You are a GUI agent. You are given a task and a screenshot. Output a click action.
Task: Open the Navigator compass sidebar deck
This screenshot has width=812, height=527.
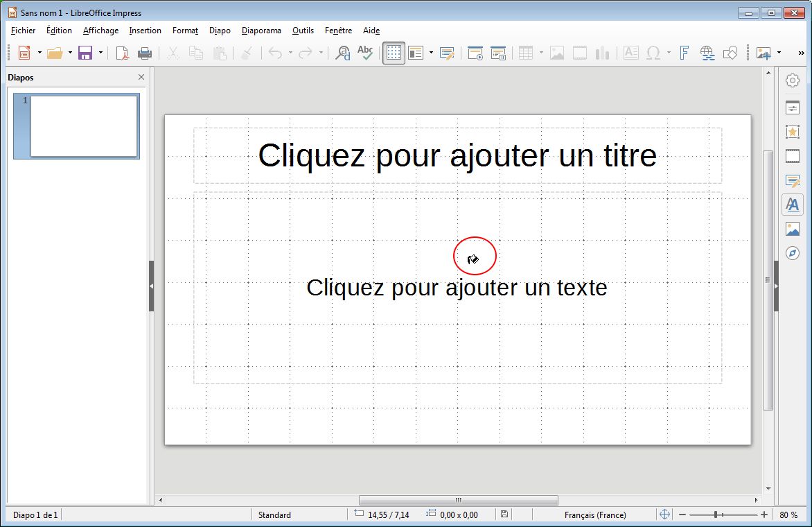(x=793, y=253)
